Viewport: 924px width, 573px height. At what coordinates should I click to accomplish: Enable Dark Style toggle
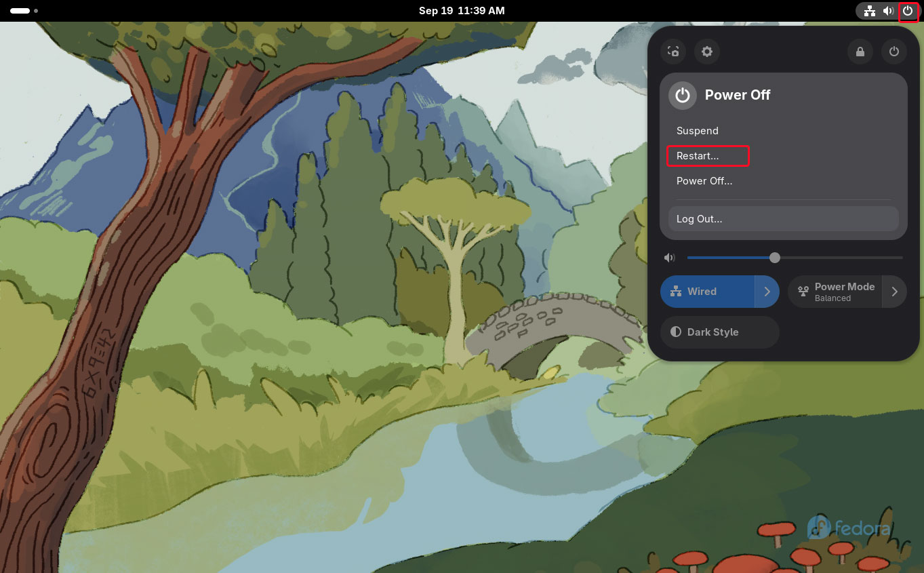(x=720, y=332)
